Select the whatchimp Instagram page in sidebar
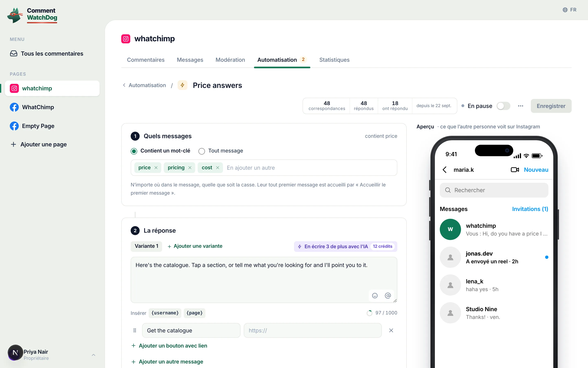Viewport: 588px width, 368px height. [52, 88]
